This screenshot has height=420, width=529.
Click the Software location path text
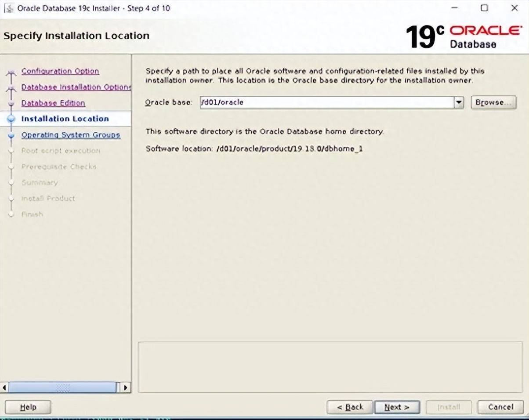(290, 148)
